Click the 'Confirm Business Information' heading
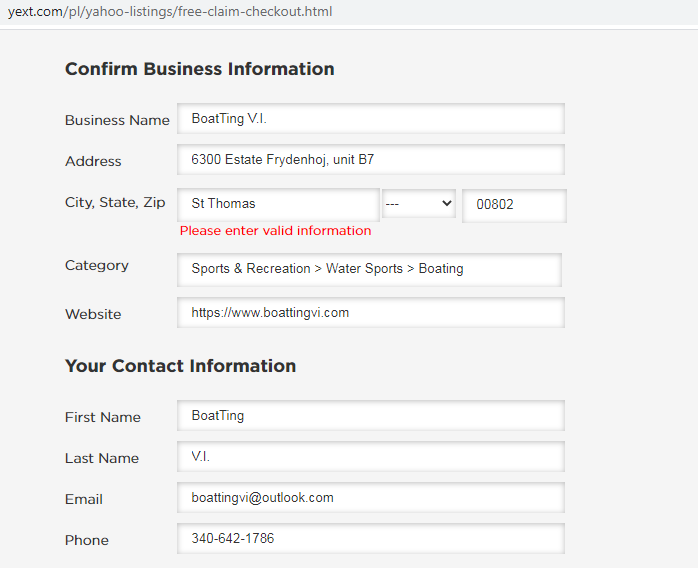This screenshot has width=698, height=568. [199, 69]
